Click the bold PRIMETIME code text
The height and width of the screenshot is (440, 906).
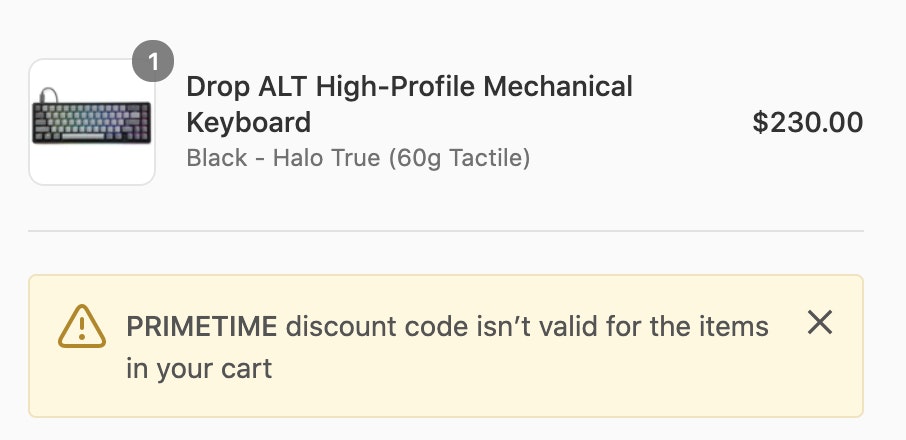pyautogui.click(x=201, y=326)
